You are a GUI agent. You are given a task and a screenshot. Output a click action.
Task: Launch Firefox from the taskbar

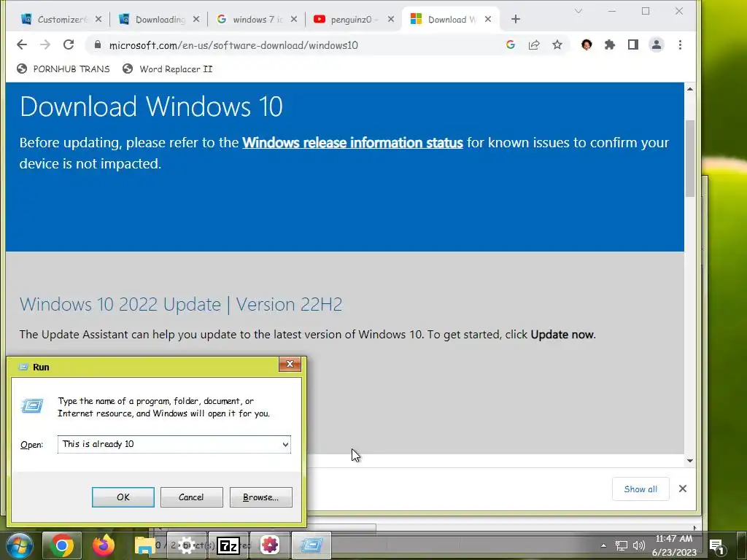click(x=103, y=545)
